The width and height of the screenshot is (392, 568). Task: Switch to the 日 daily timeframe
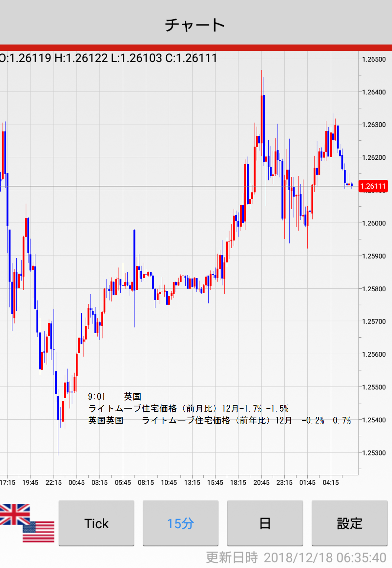pyautogui.click(x=265, y=523)
